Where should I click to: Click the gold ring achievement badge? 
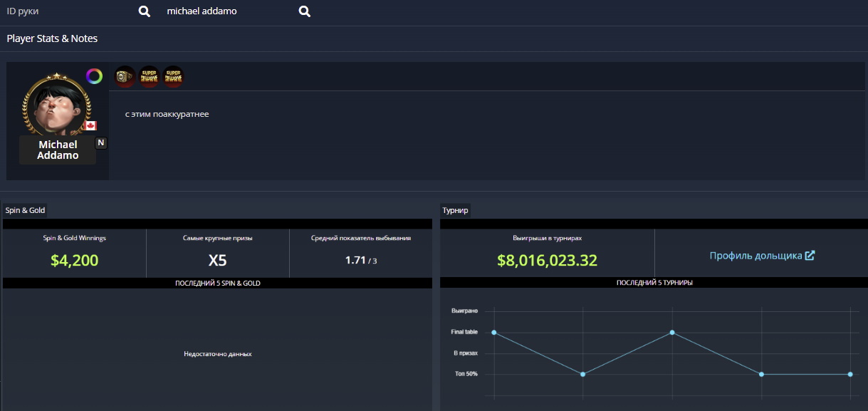[125, 76]
